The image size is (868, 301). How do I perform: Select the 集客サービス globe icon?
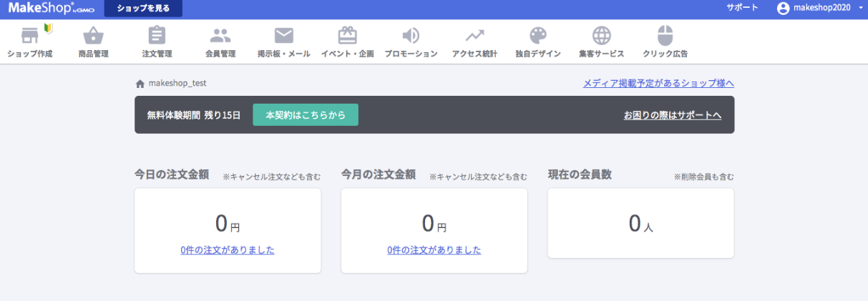602,36
